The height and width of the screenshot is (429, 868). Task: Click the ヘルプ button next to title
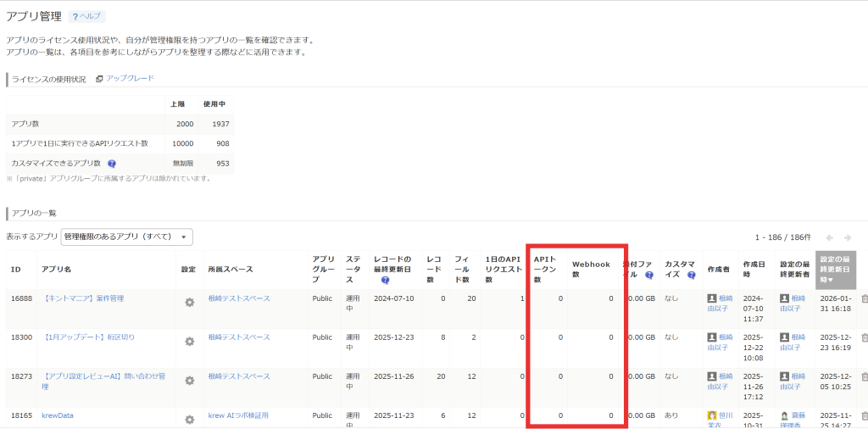tap(87, 16)
